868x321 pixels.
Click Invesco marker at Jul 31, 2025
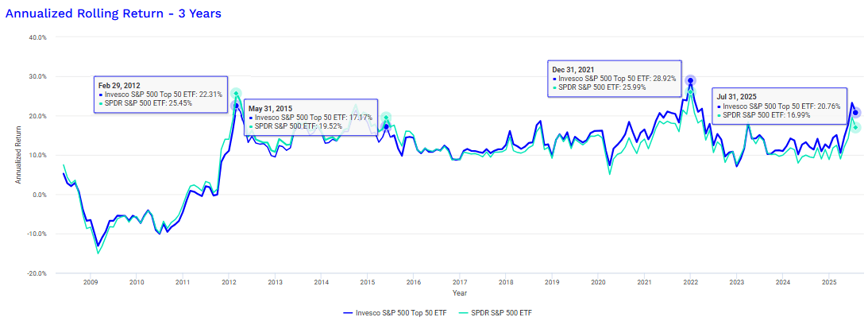point(855,112)
